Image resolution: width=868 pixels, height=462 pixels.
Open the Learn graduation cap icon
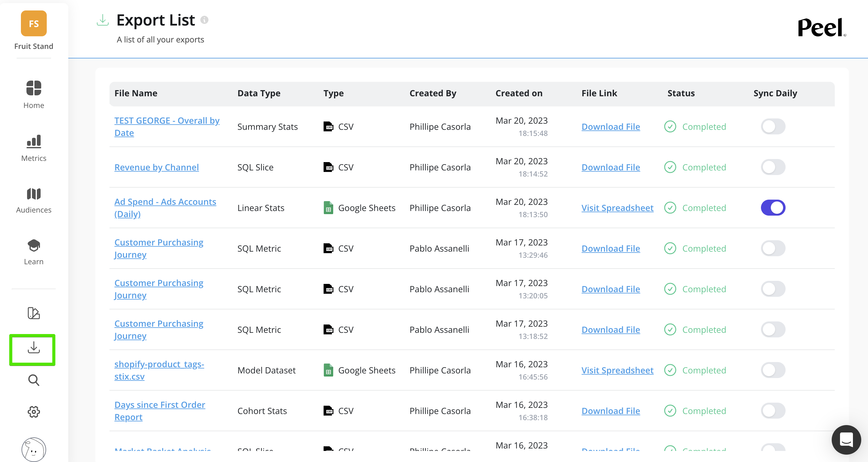click(x=34, y=246)
